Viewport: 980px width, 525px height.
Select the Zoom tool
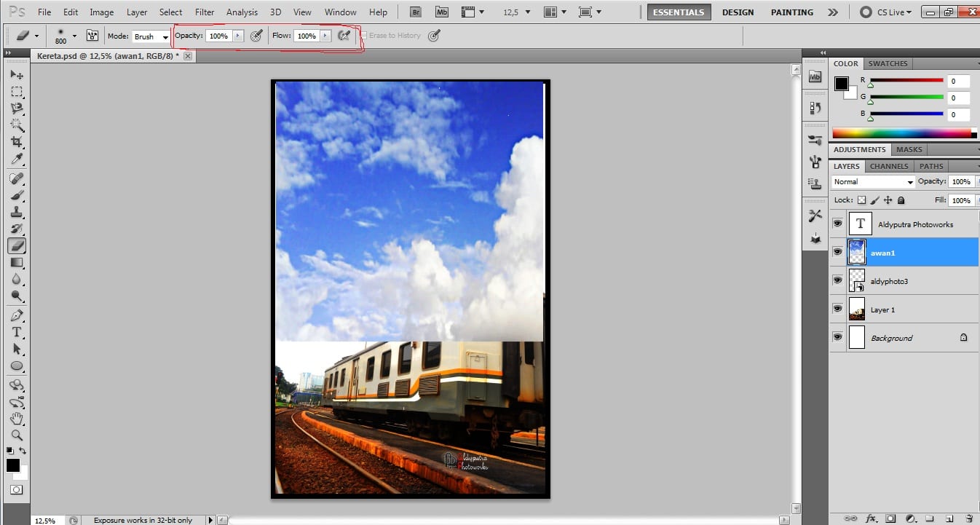16,435
